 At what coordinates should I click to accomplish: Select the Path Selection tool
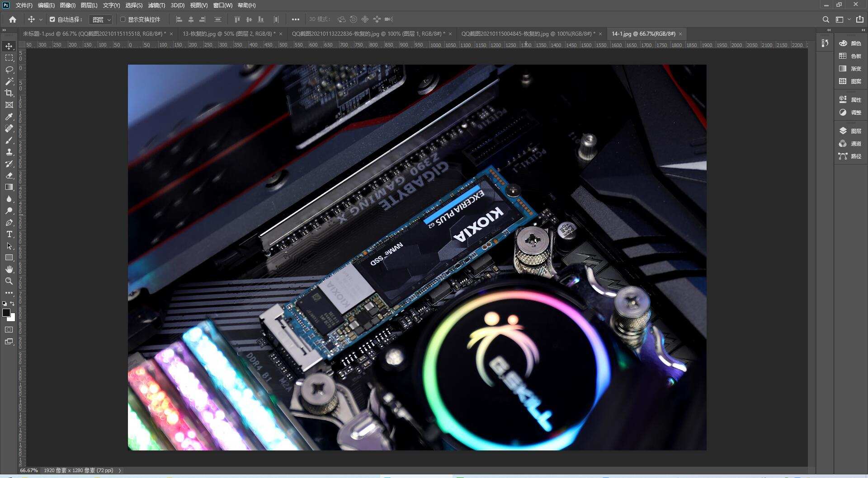pos(9,246)
